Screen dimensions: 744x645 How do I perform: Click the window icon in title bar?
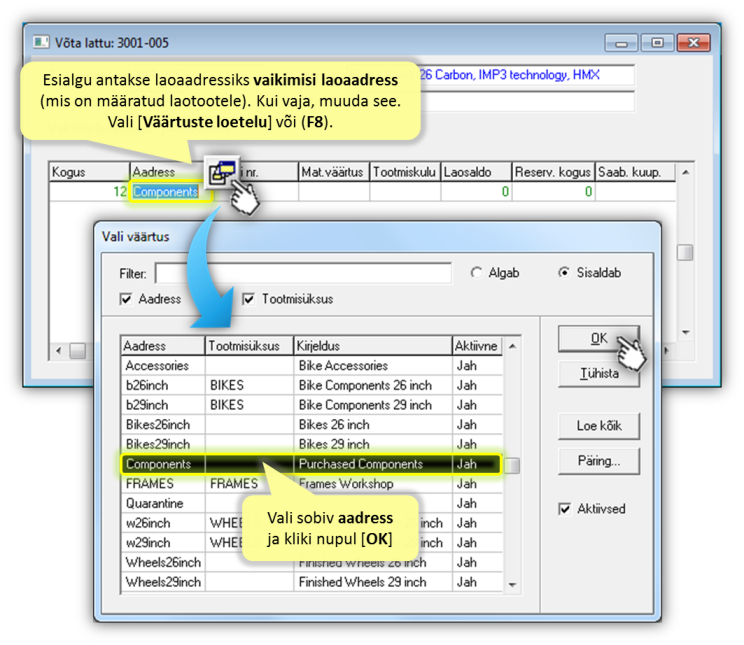point(41,42)
